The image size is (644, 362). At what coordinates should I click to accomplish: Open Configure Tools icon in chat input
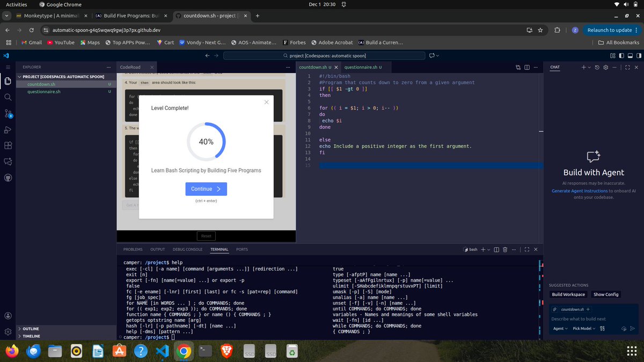[603, 328]
